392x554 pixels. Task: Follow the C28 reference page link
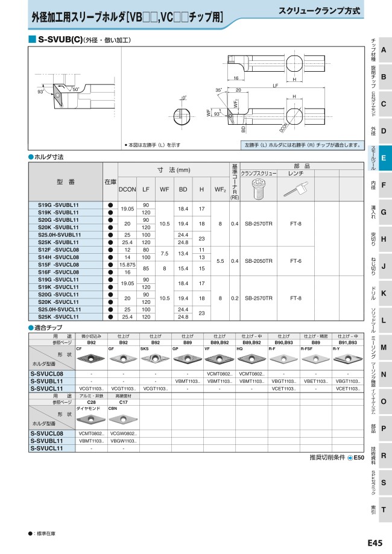coord(91,401)
